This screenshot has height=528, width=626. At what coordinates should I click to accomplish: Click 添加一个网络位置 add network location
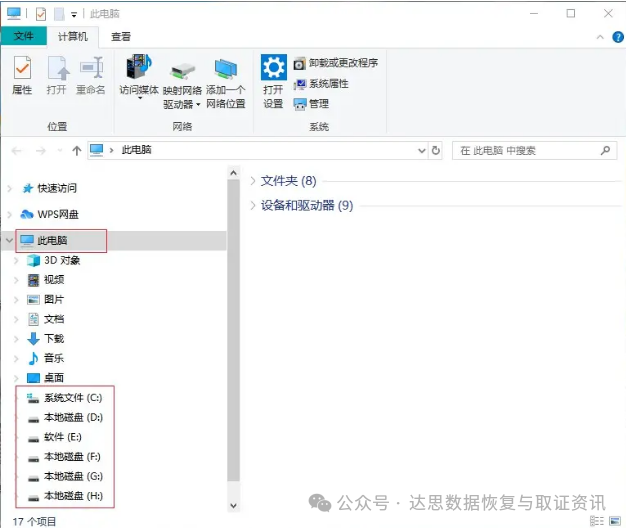click(x=226, y=84)
